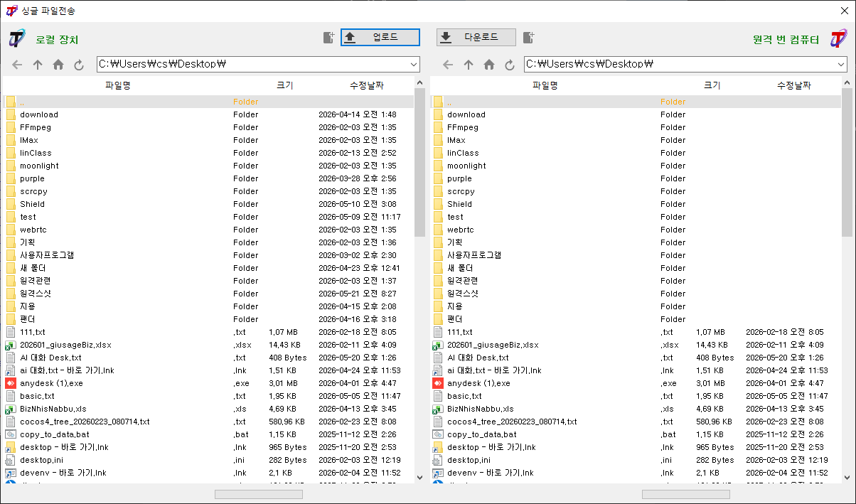Go to home folder in remote pane

[x=488, y=65]
